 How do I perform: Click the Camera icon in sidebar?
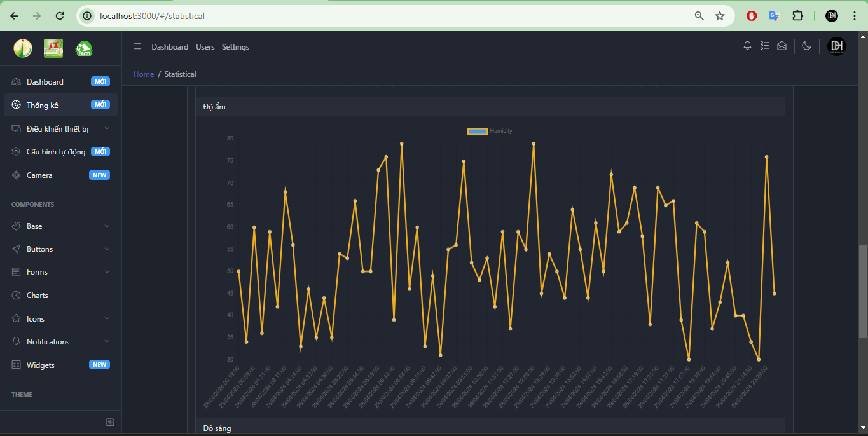pos(16,175)
